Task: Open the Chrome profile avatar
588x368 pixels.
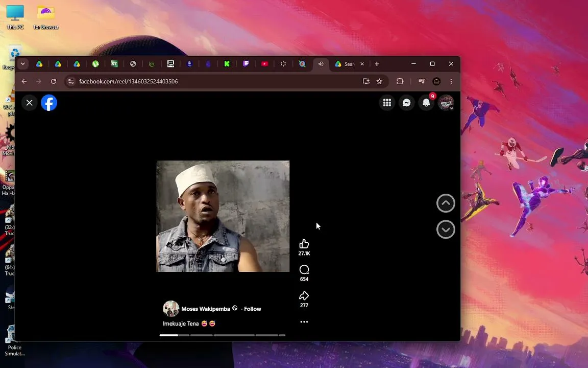Action: coord(436,81)
